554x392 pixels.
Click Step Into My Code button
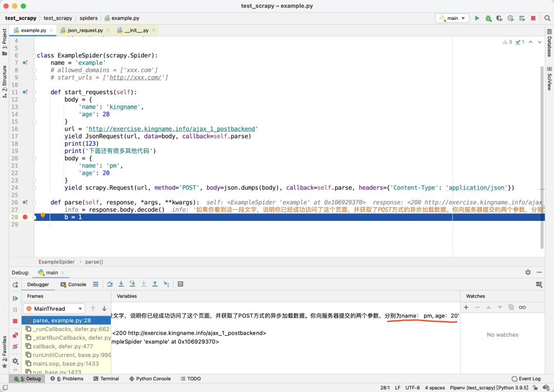point(132,284)
